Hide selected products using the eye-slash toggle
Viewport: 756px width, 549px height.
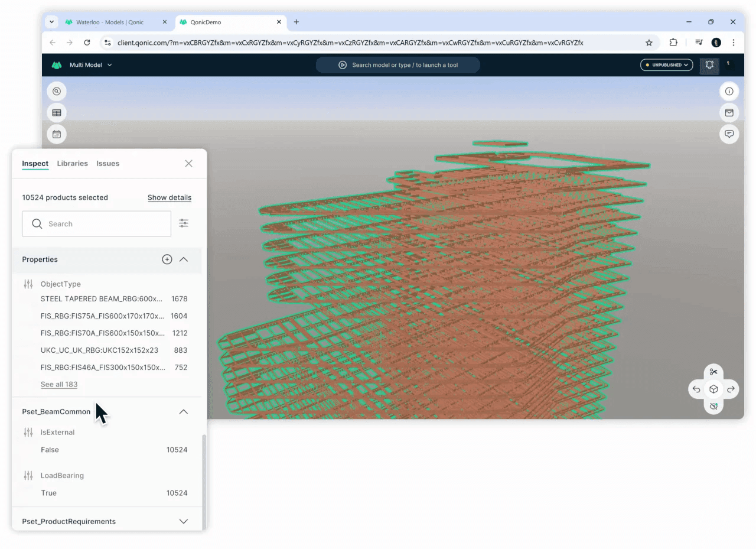(713, 406)
